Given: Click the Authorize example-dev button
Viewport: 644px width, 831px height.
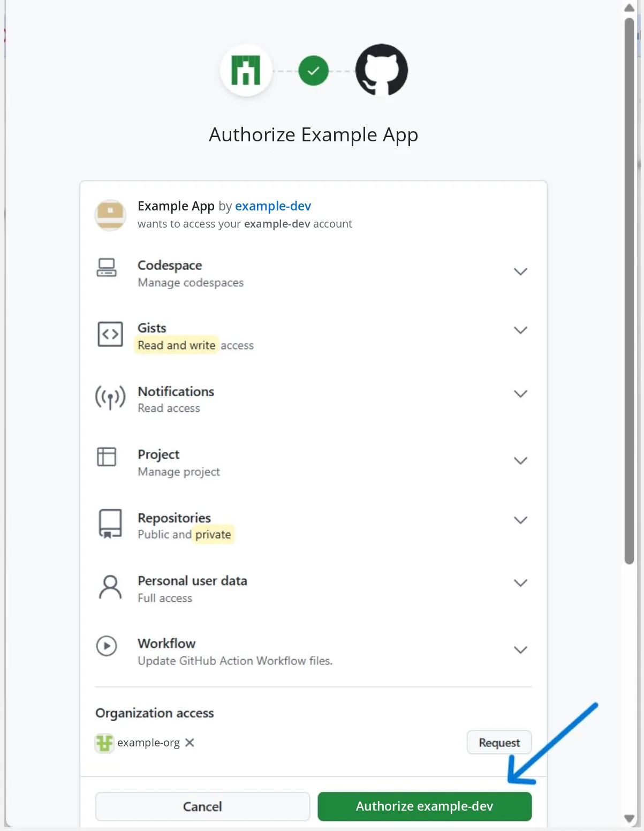Looking at the screenshot, I should [x=425, y=806].
